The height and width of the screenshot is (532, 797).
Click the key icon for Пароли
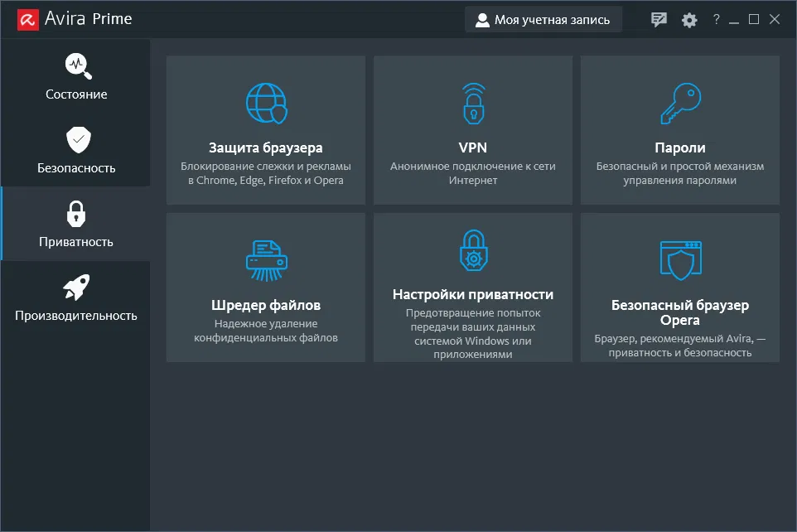[681, 104]
